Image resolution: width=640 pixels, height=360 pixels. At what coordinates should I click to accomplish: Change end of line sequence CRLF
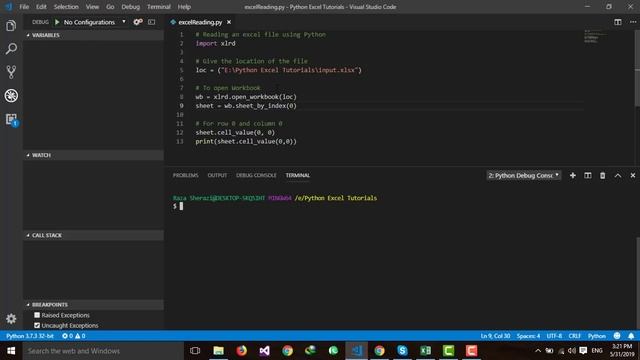[x=574, y=336]
